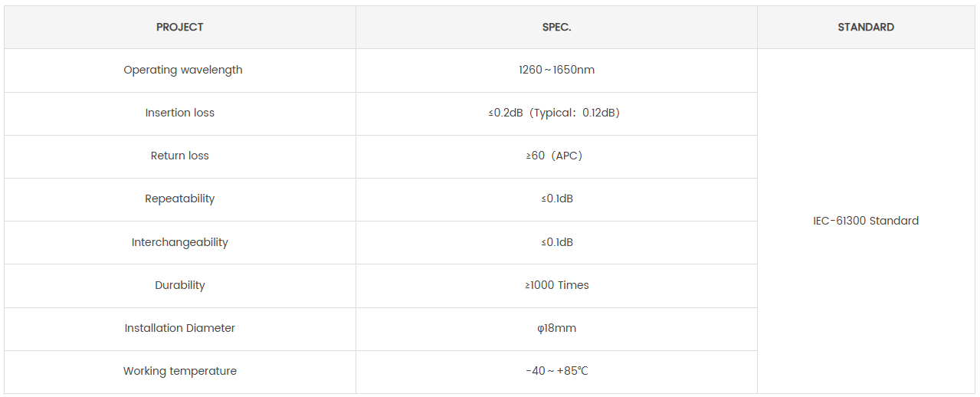Select the Insertion loss row label

coord(180,113)
